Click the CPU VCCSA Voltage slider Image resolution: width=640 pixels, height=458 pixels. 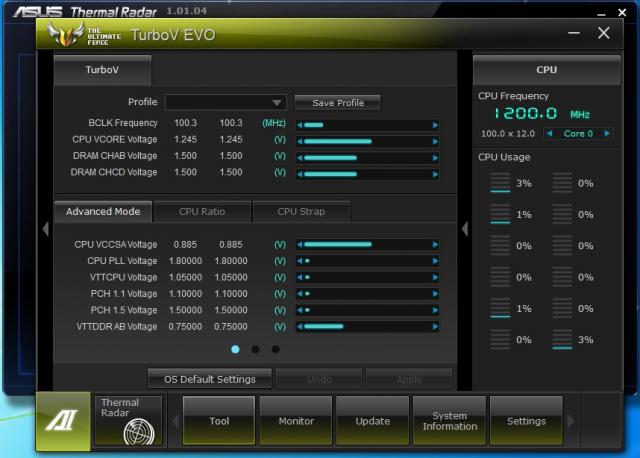point(367,244)
